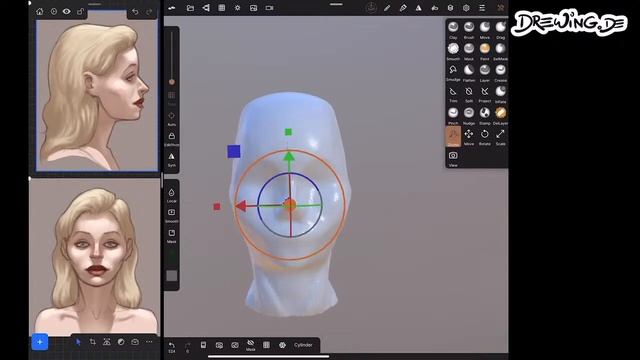Select the Rotate transform tool
This screenshot has width=640, height=360.
tap(485, 137)
